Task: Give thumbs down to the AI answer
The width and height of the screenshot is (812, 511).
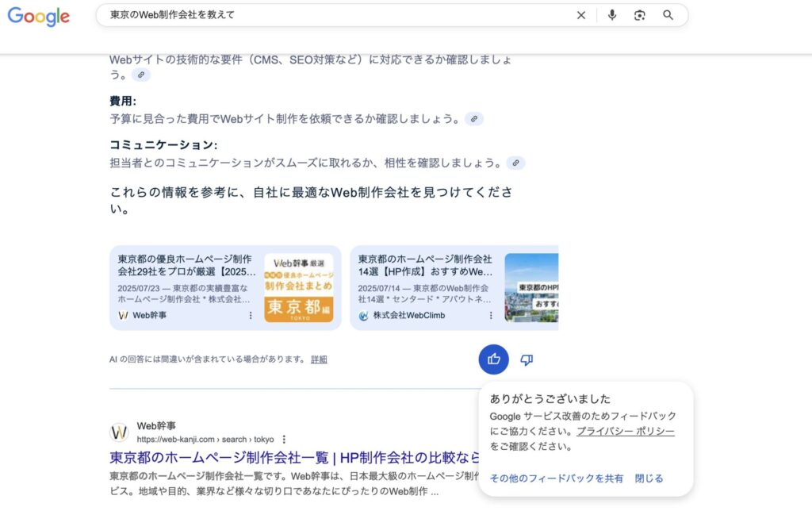Action: pyautogui.click(x=527, y=359)
